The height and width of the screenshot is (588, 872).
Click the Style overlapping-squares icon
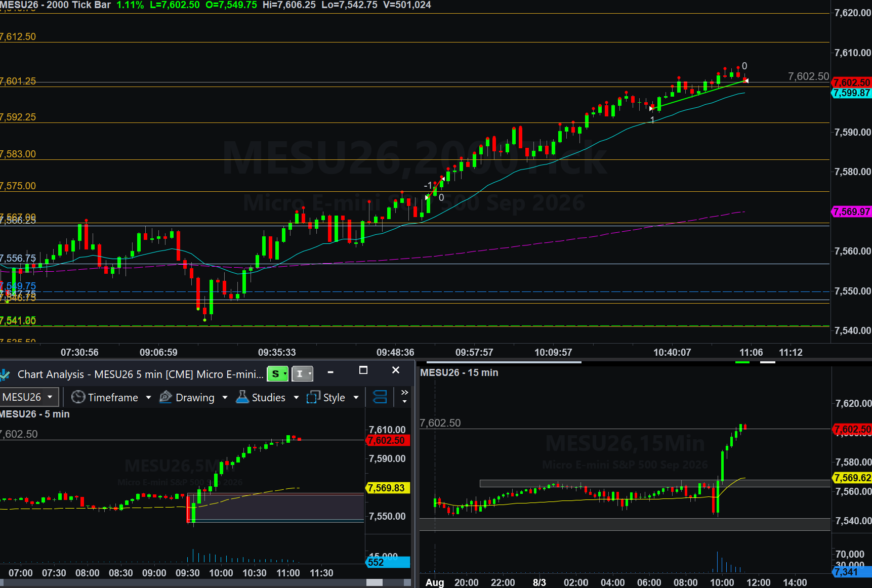coord(313,397)
